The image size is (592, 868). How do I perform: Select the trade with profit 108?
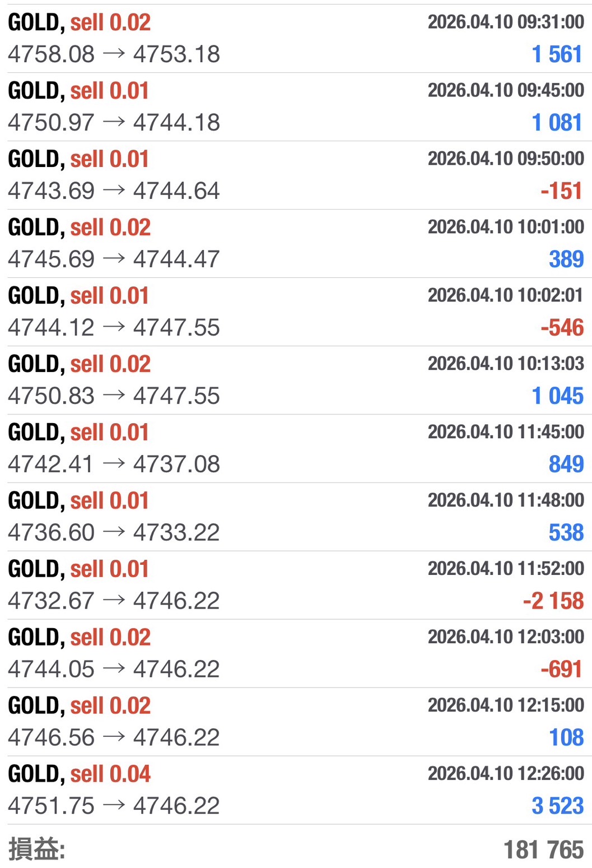coord(296,722)
